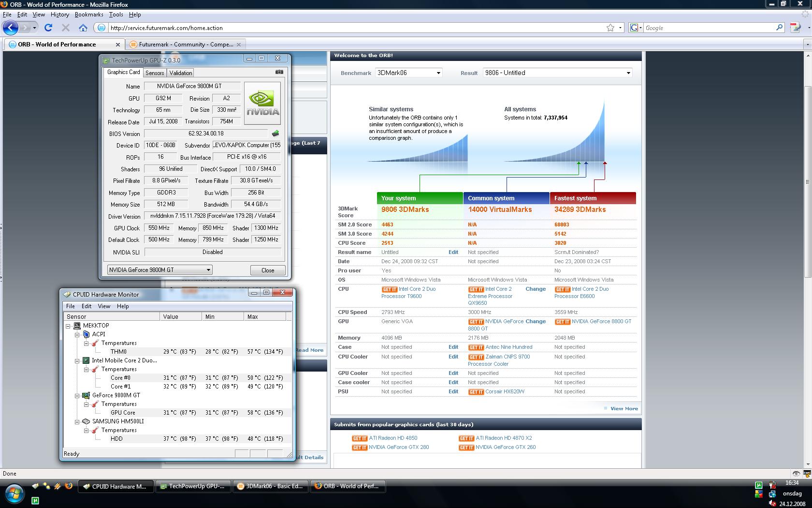Open the View menu in Hardware Monitor

click(x=104, y=306)
